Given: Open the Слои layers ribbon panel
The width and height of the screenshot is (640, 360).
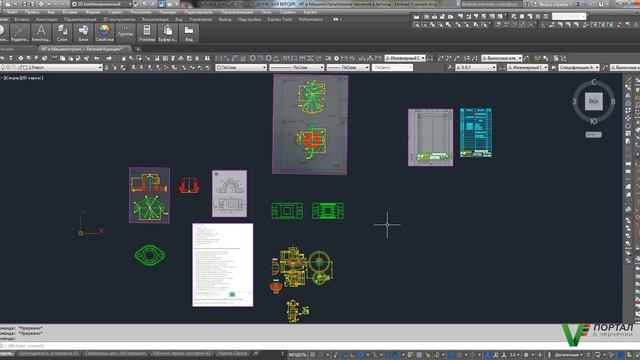Looking at the screenshot, I should coord(62,33).
